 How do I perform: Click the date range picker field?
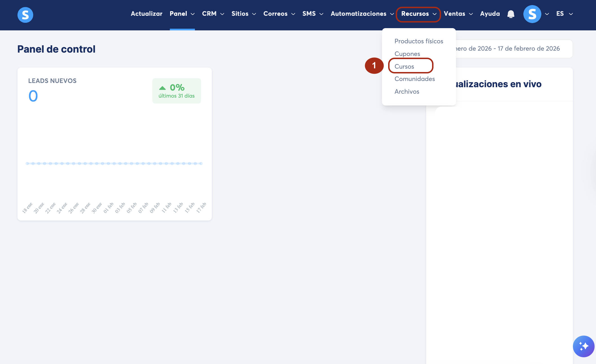(513, 49)
